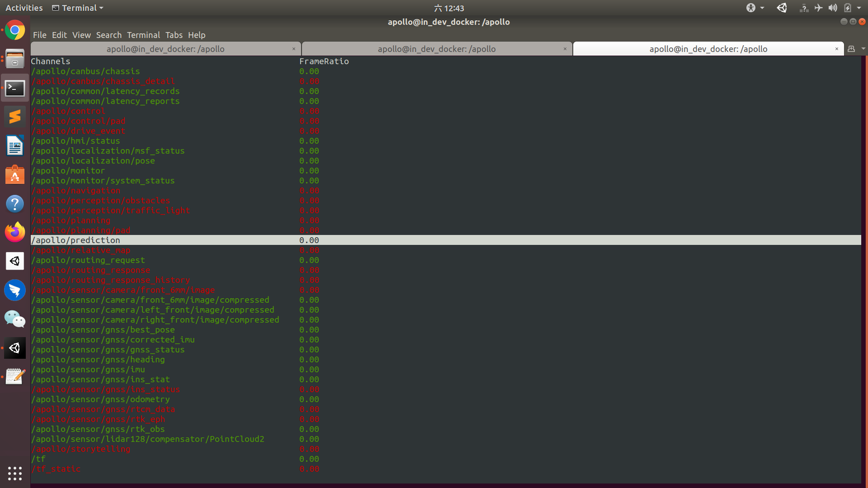Click the volume icon in top bar
This screenshot has height=488, width=868.
tap(833, 8)
